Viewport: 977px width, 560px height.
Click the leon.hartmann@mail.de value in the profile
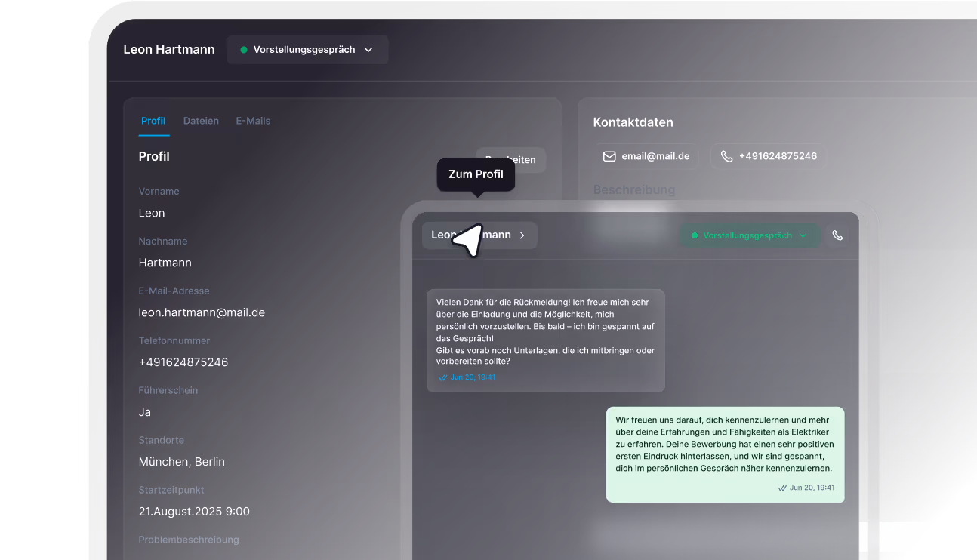point(202,312)
